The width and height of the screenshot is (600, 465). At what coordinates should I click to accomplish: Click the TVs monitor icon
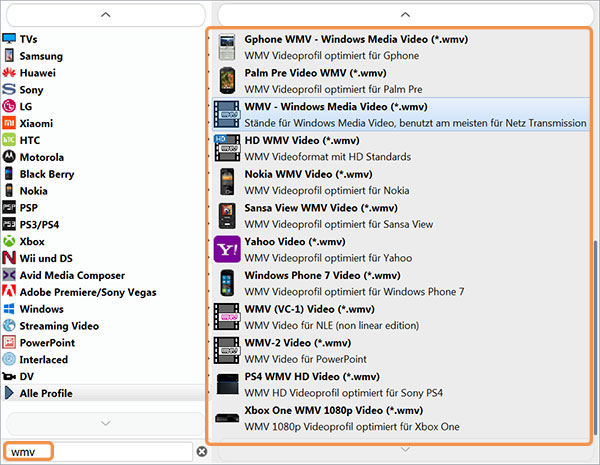click(x=9, y=39)
